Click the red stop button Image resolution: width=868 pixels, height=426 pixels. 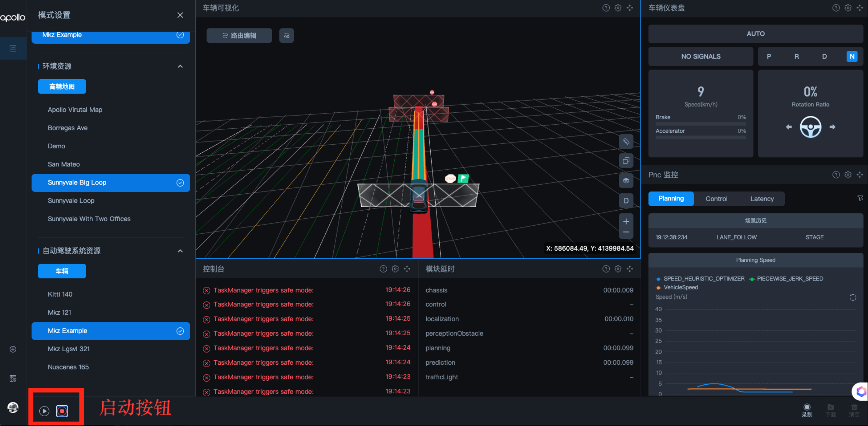coord(62,411)
